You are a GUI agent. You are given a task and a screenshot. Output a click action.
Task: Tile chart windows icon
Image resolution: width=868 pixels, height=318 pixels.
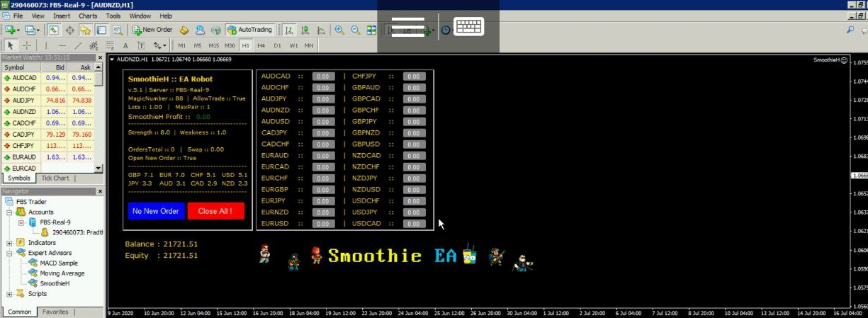371,30
